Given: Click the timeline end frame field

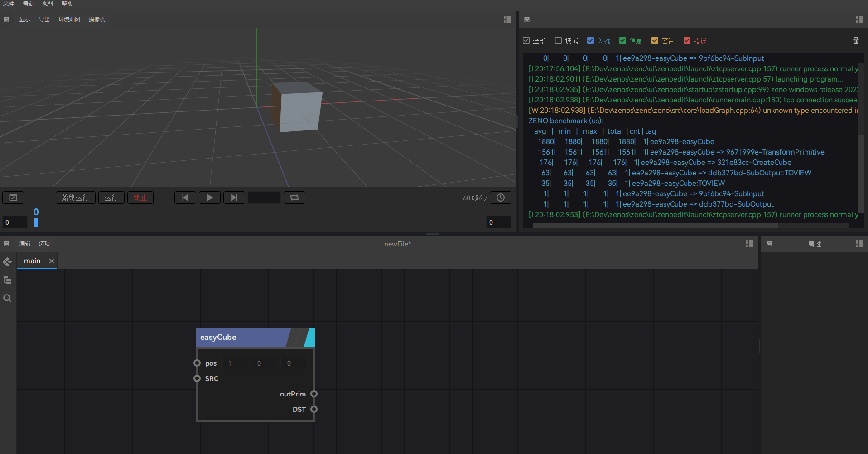Looking at the screenshot, I should [x=499, y=222].
